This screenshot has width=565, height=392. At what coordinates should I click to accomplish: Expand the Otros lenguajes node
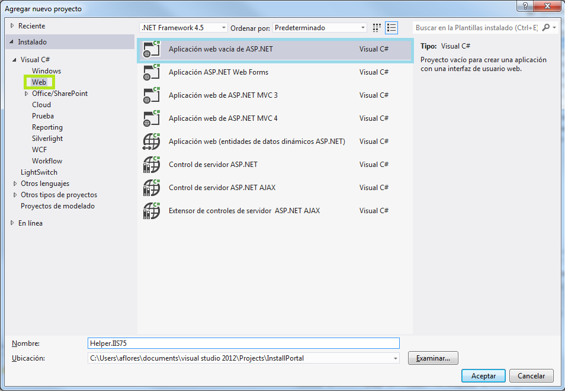click(15, 184)
